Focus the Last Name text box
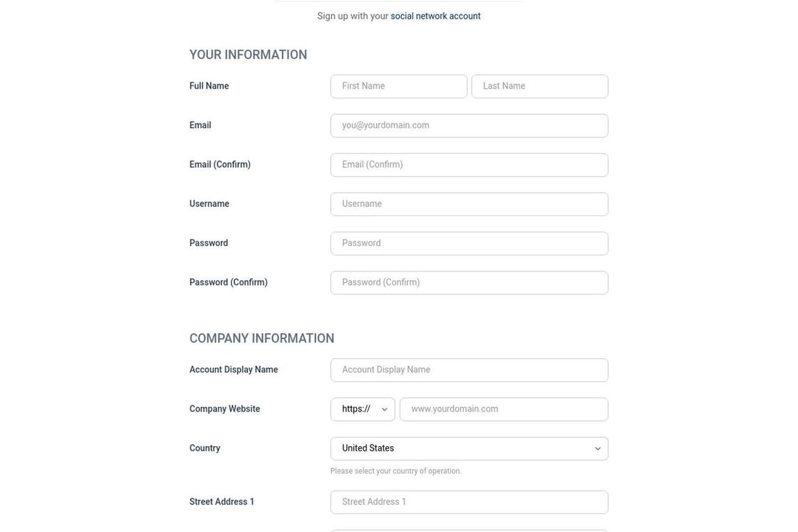Image resolution: width=798 pixels, height=532 pixels. 540,87
